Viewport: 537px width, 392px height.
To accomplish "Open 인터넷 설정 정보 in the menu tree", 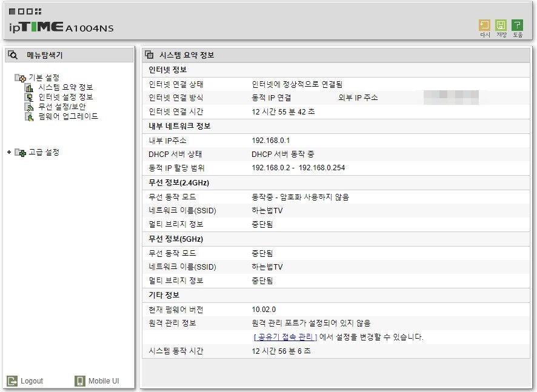I will (x=65, y=97).
